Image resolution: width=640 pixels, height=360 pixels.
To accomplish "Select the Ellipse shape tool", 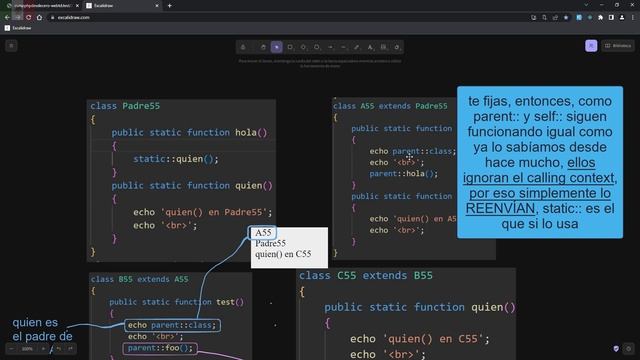I will pyautogui.click(x=317, y=47).
